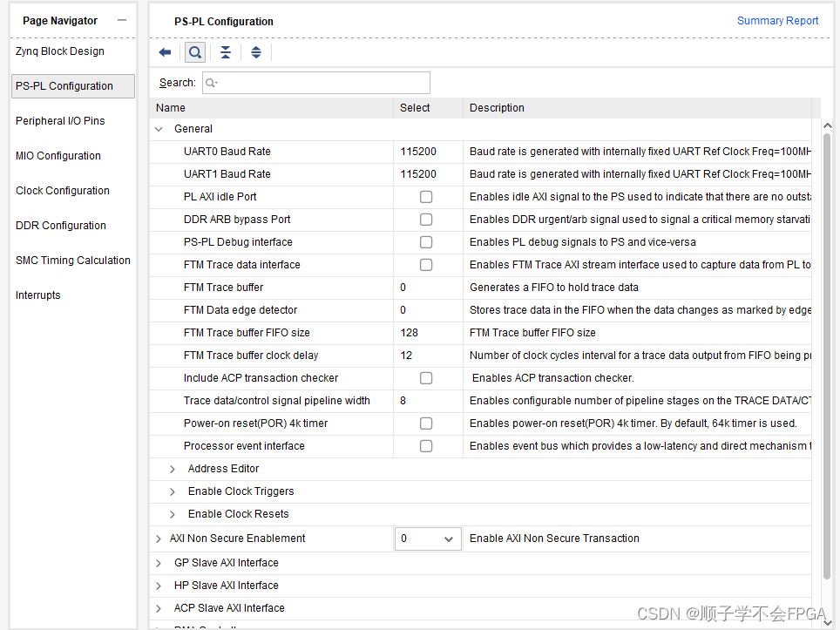Check the FTM Trace data interface box
840x630 pixels.
[x=426, y=265]
